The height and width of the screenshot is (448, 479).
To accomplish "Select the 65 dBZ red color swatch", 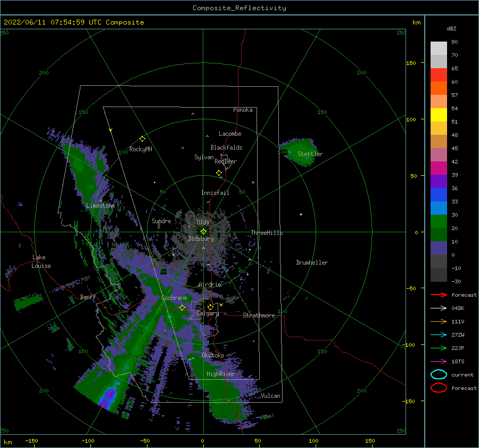I will point(439,75).
